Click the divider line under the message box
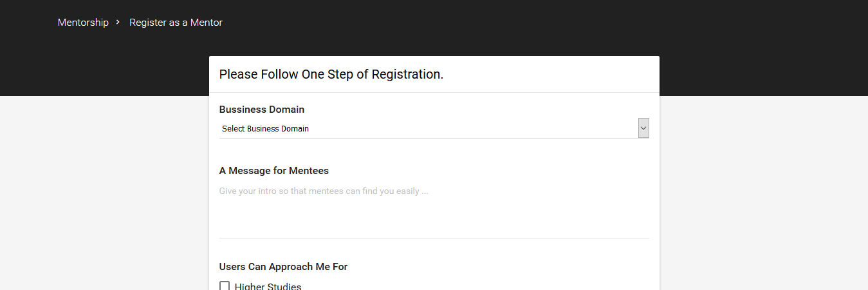 click(x=434, y=238)
